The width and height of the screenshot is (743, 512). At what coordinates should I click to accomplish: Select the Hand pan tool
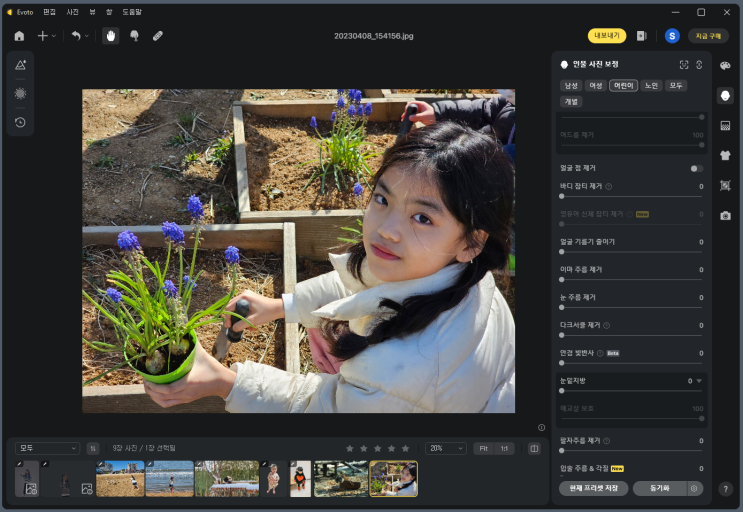pos(110,36)
